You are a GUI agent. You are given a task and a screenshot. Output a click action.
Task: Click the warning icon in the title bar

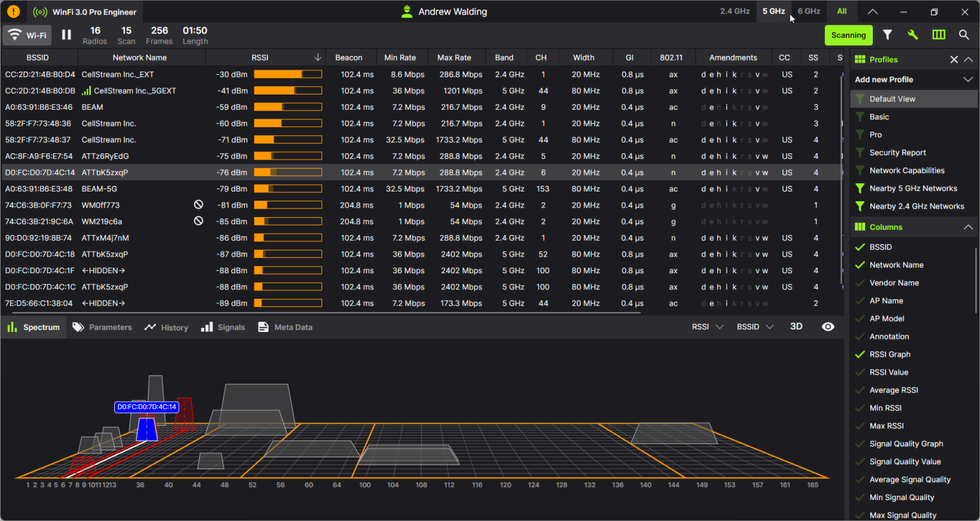tap(12, 11)
